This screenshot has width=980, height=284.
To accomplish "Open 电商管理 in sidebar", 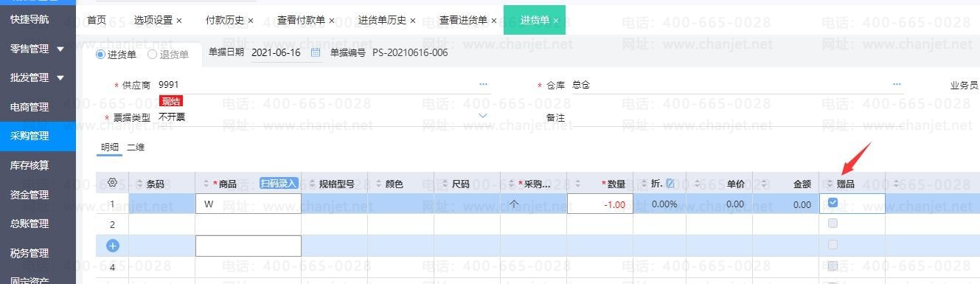I will (29, 107).
